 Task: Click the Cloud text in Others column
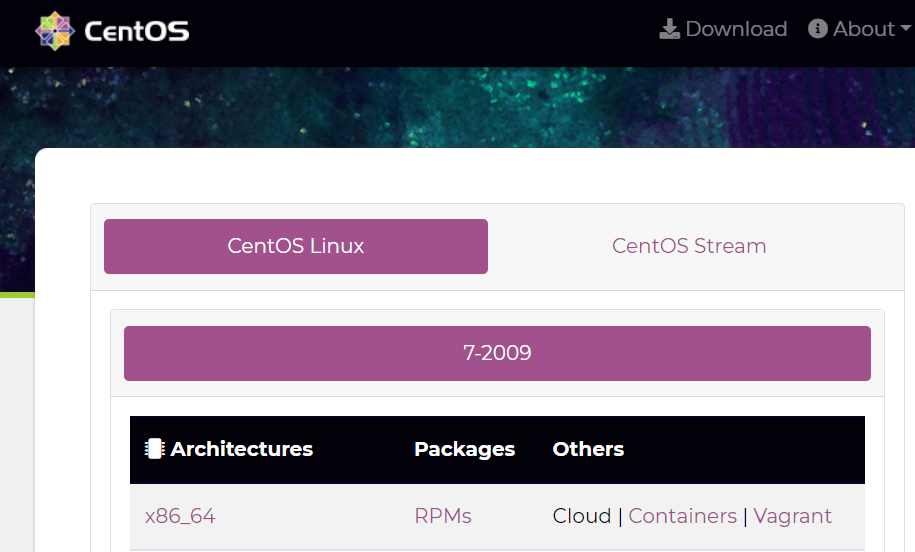[582, 516]
